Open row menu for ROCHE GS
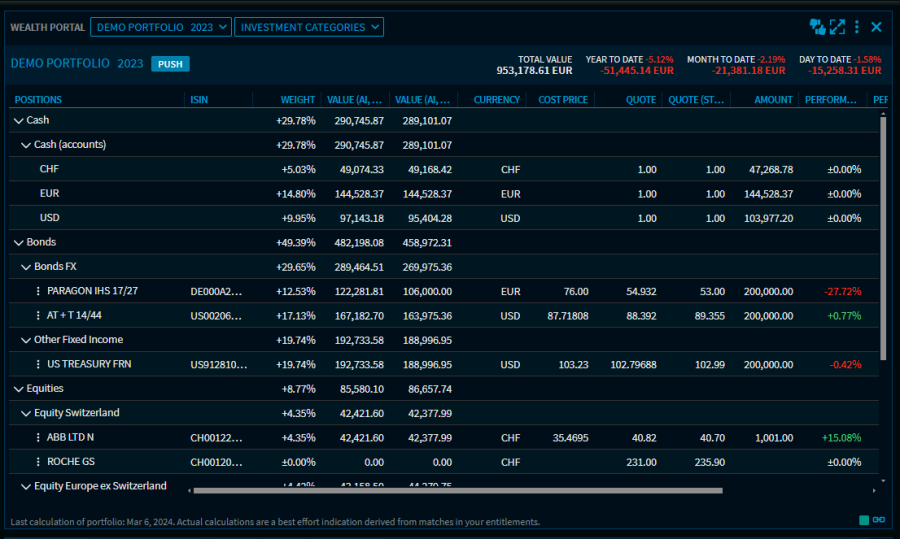The image size is (900, 539). coord(39,462)
